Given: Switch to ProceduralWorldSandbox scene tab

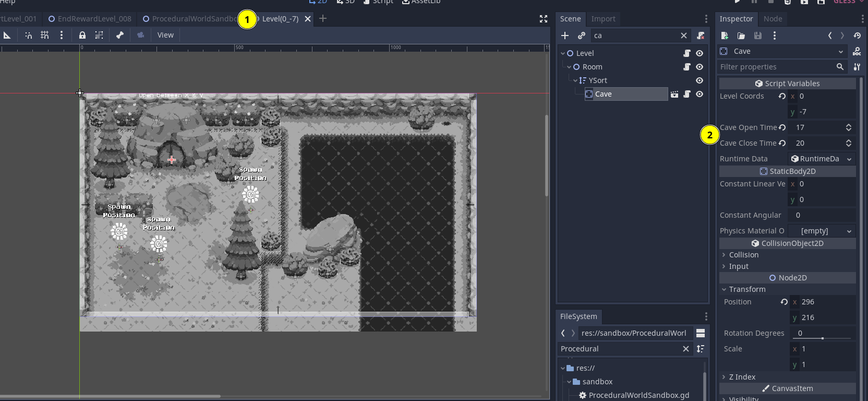Looking at the screenshot, I should [x=190, y=19].
